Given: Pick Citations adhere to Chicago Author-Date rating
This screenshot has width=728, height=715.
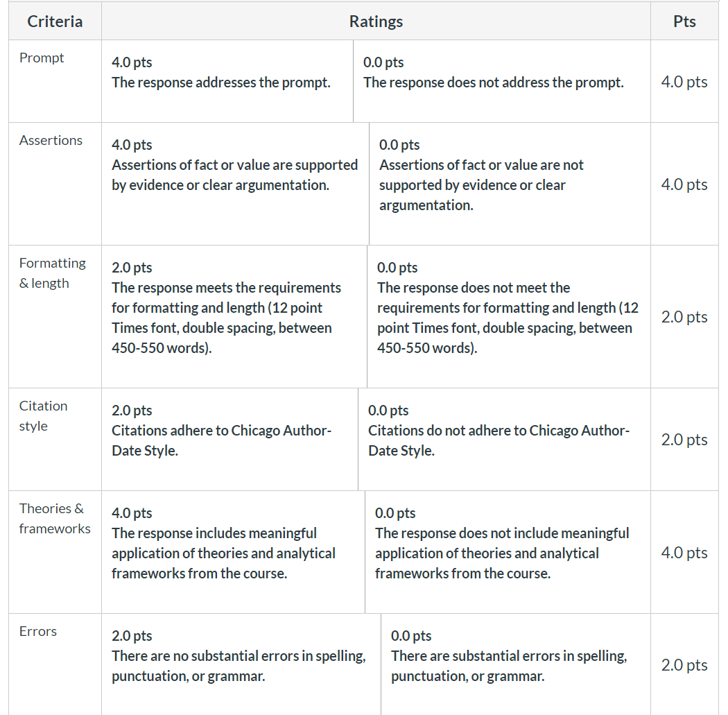Looking at the screenshot, I should point(229,439).
